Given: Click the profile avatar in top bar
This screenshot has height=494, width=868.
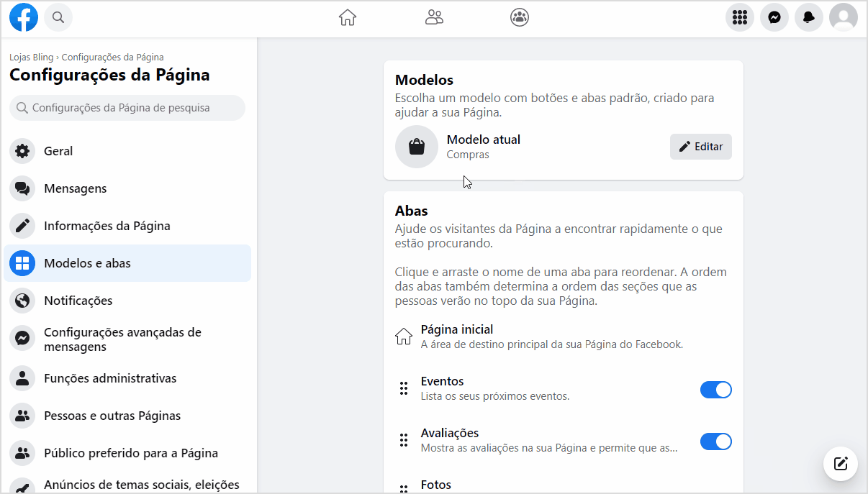Looking at the screenshot, I should point(844,17).
